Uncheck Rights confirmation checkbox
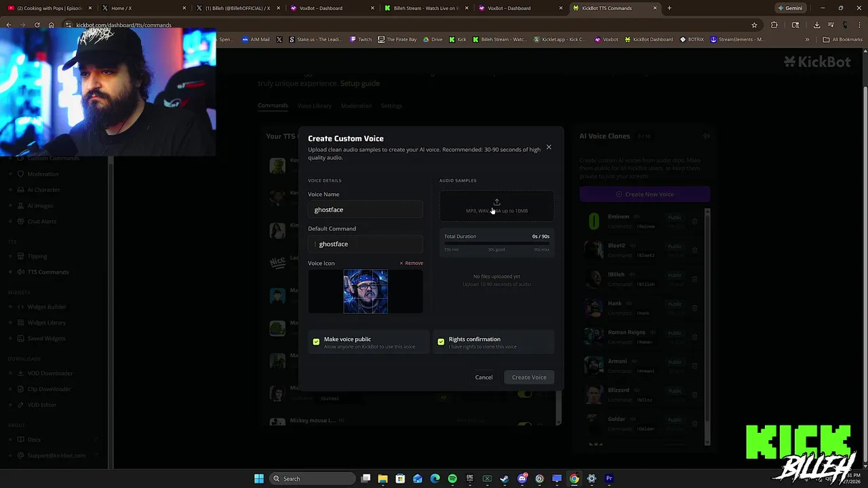Screen dimensions: 868x488 [x=441, y=342]
